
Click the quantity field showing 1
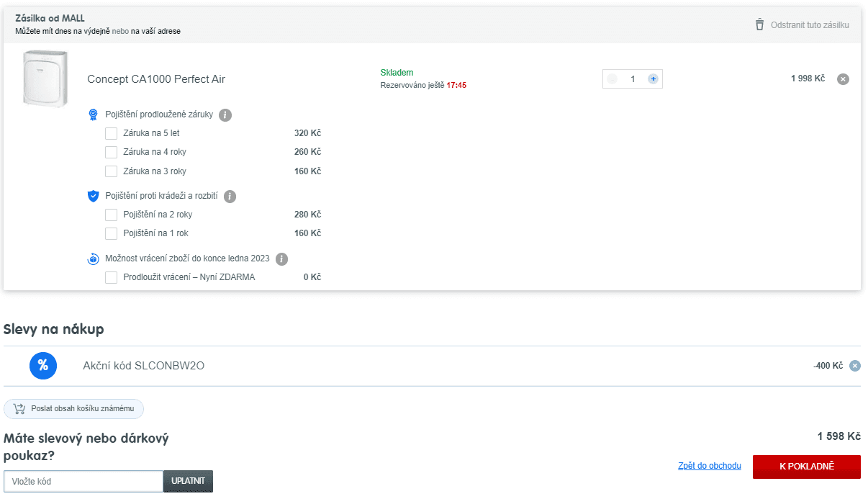(633, 79)
